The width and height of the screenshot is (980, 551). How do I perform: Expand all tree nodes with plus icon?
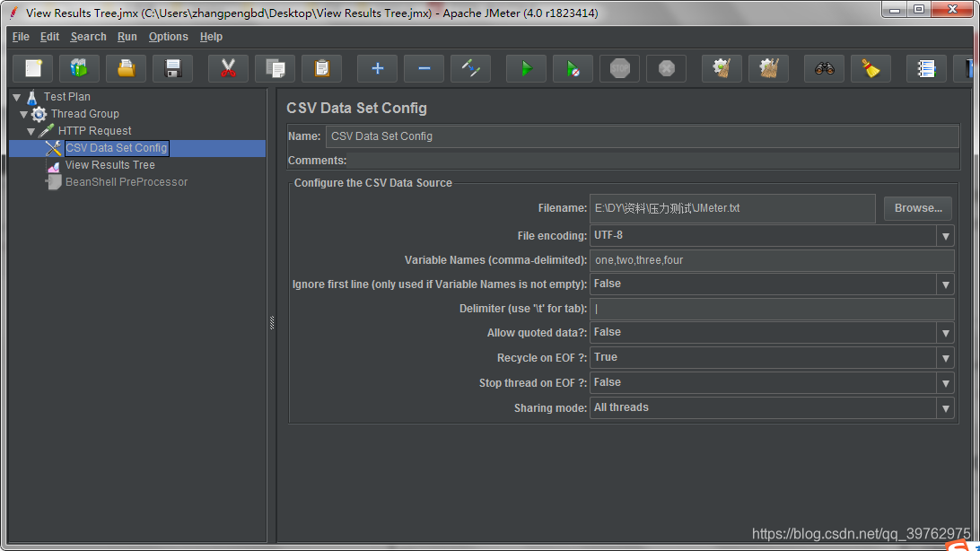pos(377,68)
